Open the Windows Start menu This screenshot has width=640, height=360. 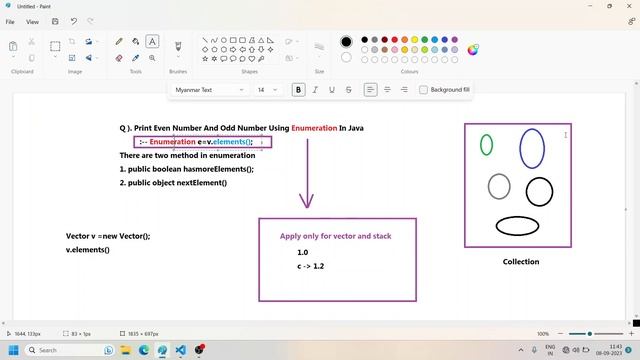(13, 350)
